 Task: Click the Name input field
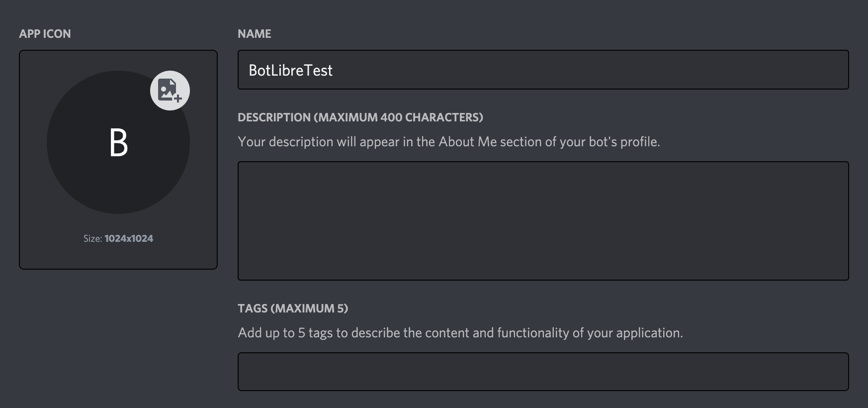(x=543, y=70)
